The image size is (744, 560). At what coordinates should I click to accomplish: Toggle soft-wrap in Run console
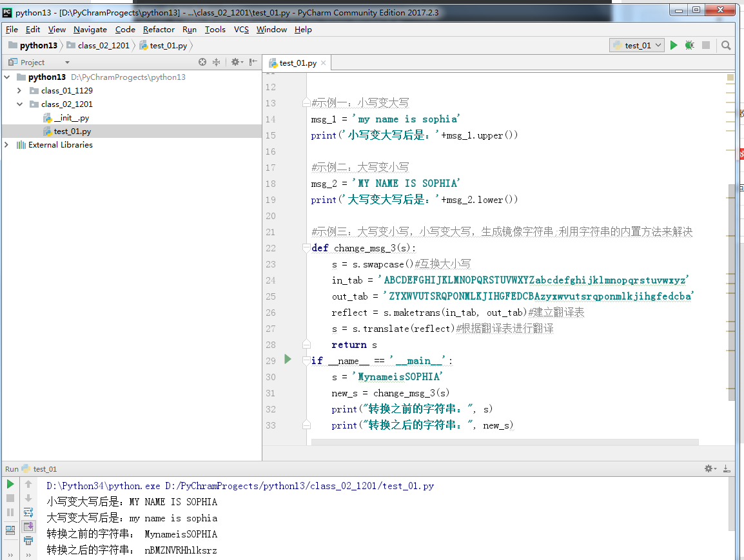point(28,512)
